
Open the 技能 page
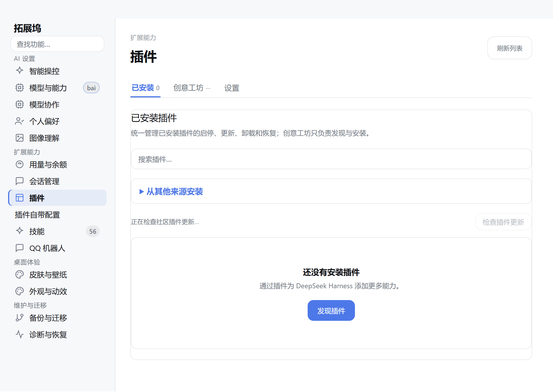[58, 231]
